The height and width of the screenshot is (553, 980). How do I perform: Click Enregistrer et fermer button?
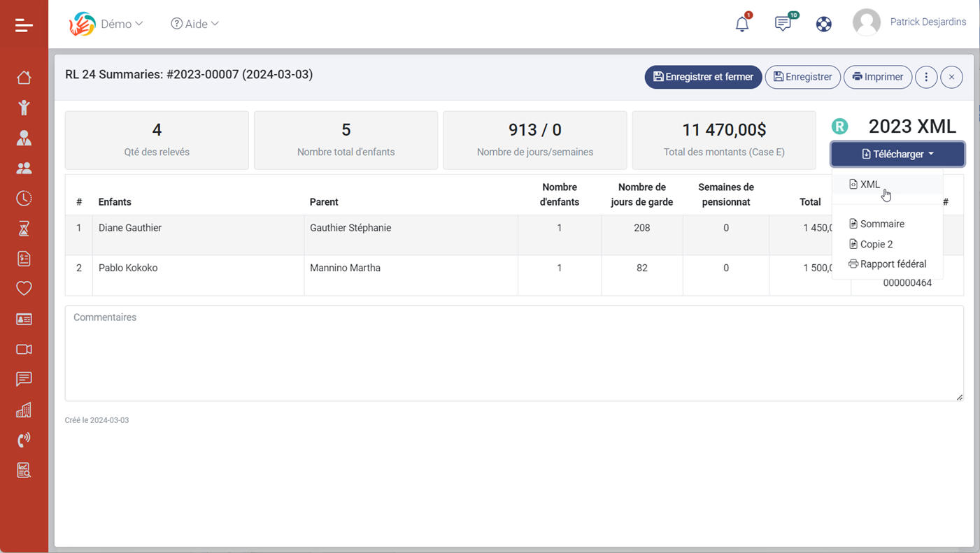click(x=703, y=77)
